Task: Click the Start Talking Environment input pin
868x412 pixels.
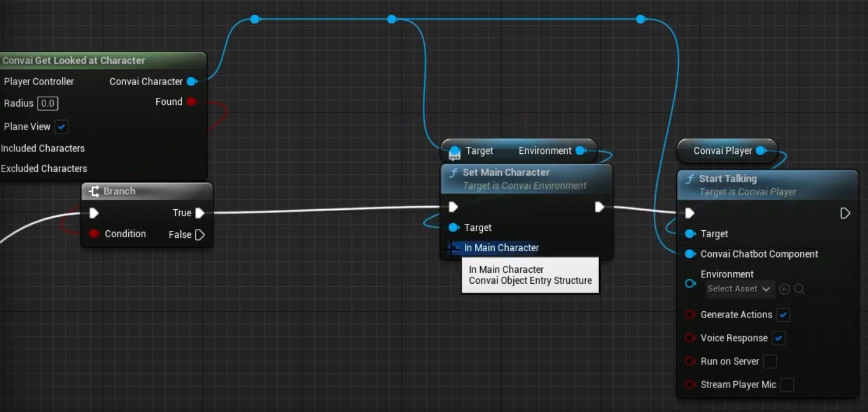Action: pyautogui.click(x=690, y=283)
